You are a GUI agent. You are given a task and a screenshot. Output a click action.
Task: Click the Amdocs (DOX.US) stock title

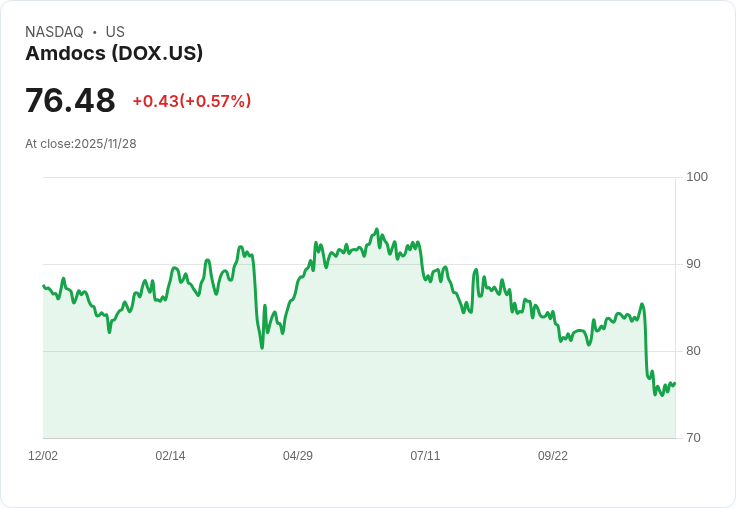coord(114,53)
